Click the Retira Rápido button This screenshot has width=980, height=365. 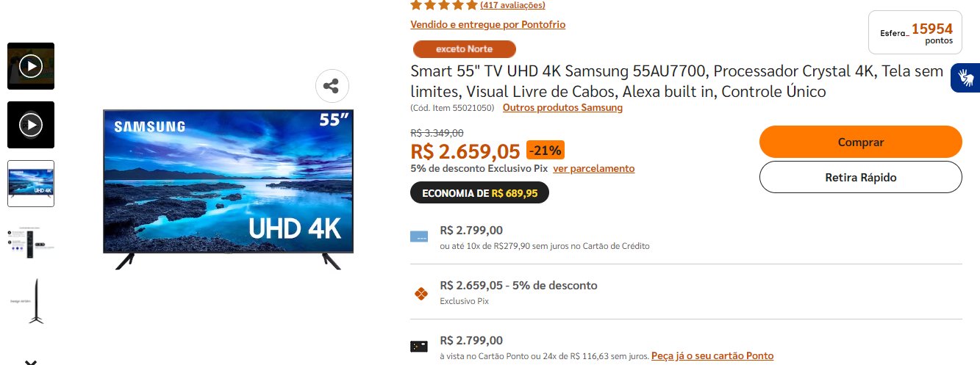pyautogui.click(x=860, y=177)
